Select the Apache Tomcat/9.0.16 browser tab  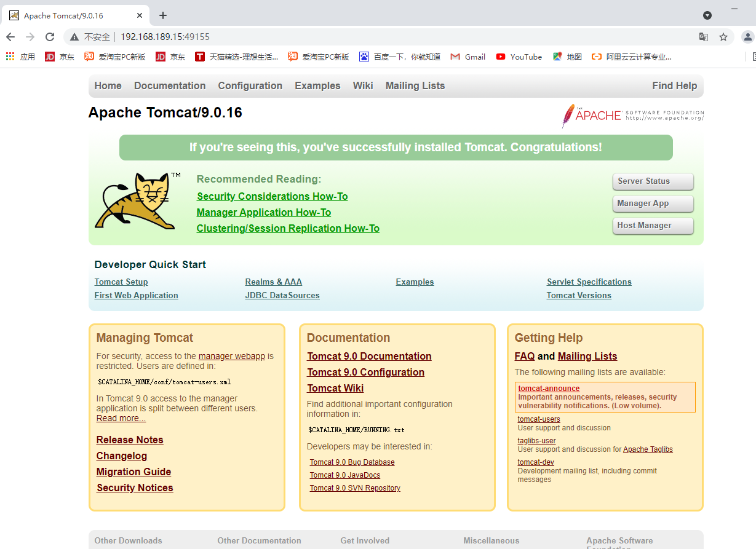[77, 15]
